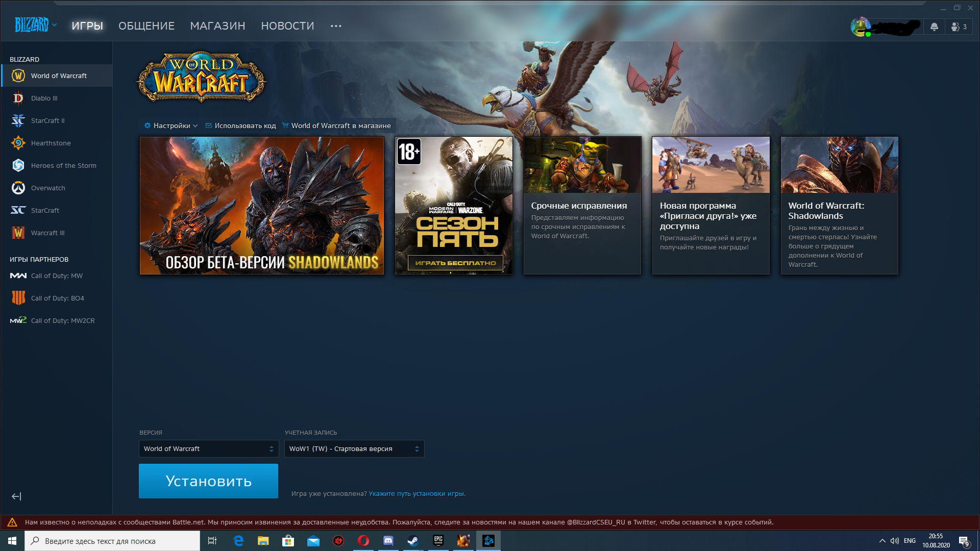Select Call of Duty: MW2CR

pyautogui.click(x=56, y=320)
